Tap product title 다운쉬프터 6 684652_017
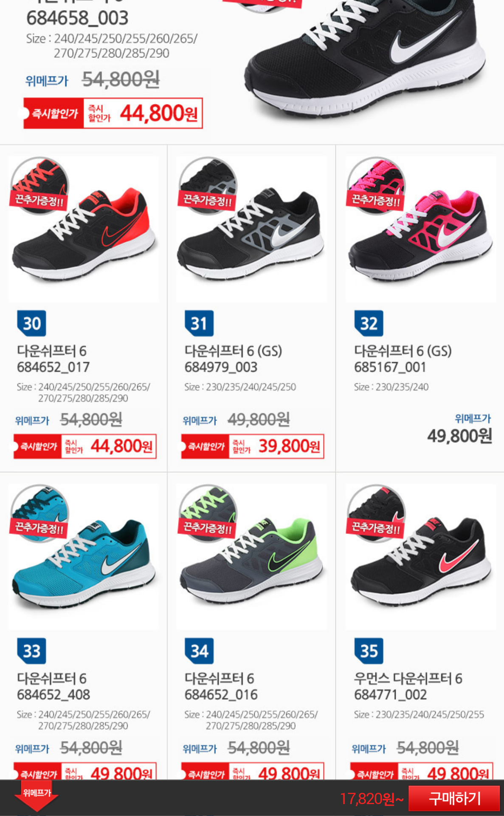The height and width of the screenshot is (816, 504). coord(53,359)
